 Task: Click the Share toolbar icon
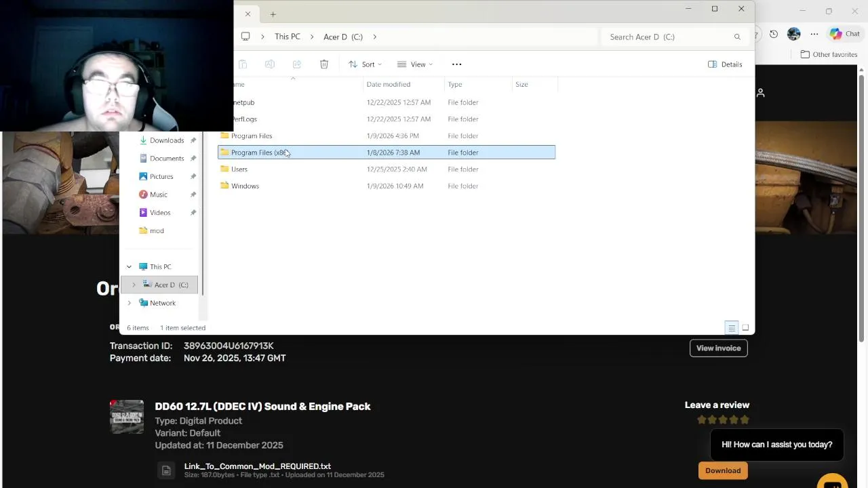(297, 64)
